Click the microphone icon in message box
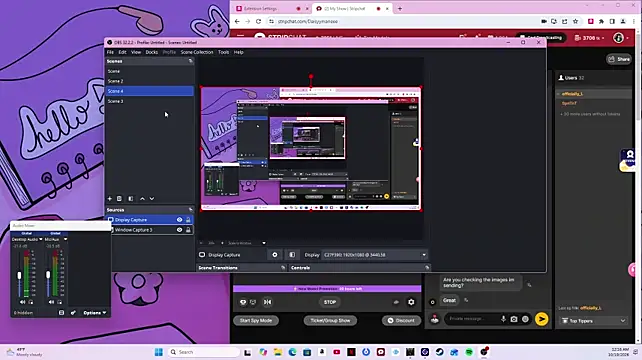Viewport: 642px width, 360px height. click(503, 319)
